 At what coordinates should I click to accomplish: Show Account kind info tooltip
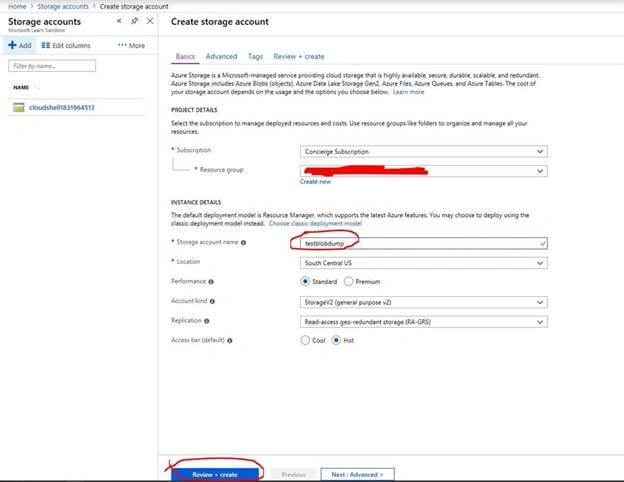(x=212, y=301)
